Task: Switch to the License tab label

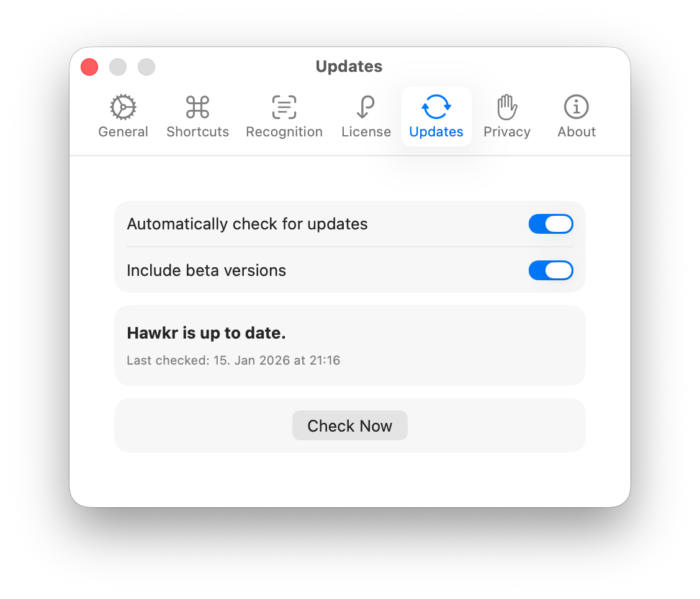Action: coord(366,132)
